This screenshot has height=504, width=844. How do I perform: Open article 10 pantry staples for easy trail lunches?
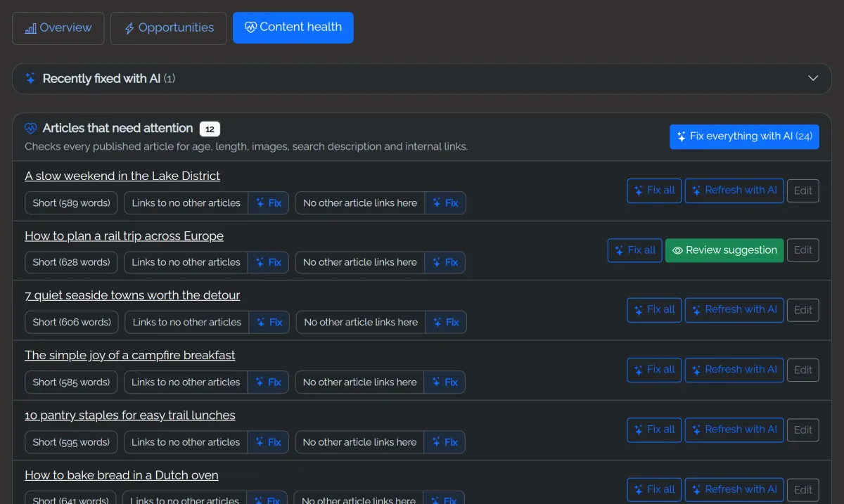click(130, 415)
